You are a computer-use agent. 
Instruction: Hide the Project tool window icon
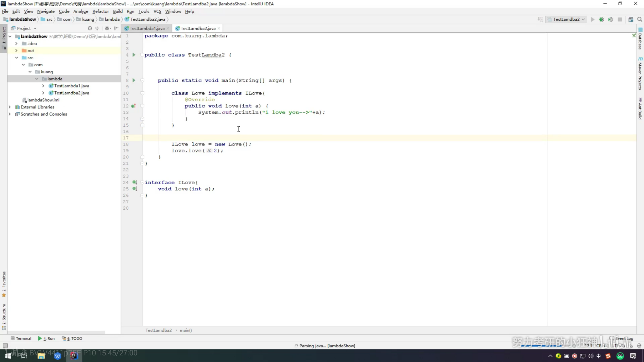click(116, 28)
